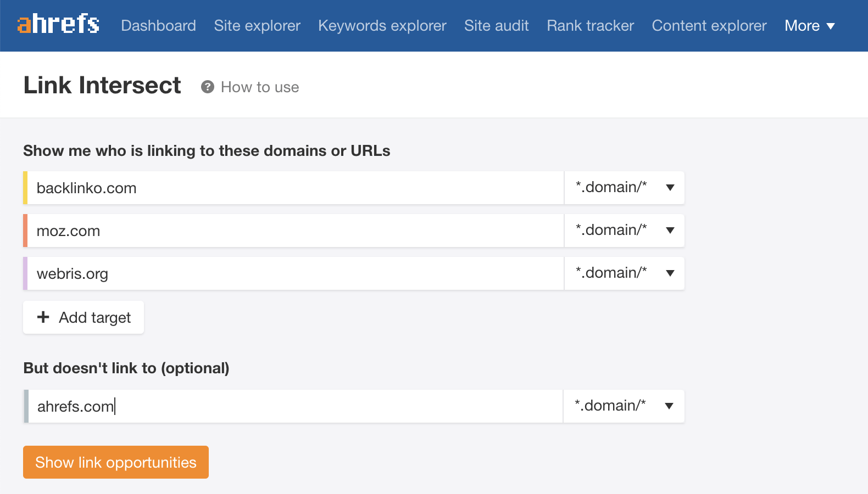Click Show link opportunities button
This screenshot has height=494, width=868.
click(x=116, y=462)
